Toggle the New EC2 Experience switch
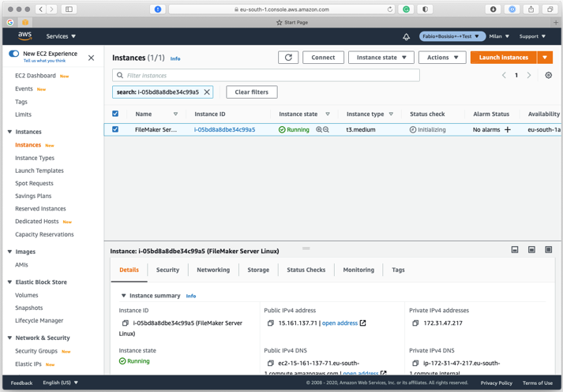Screen dimensions: 563x392 point(14,54)
